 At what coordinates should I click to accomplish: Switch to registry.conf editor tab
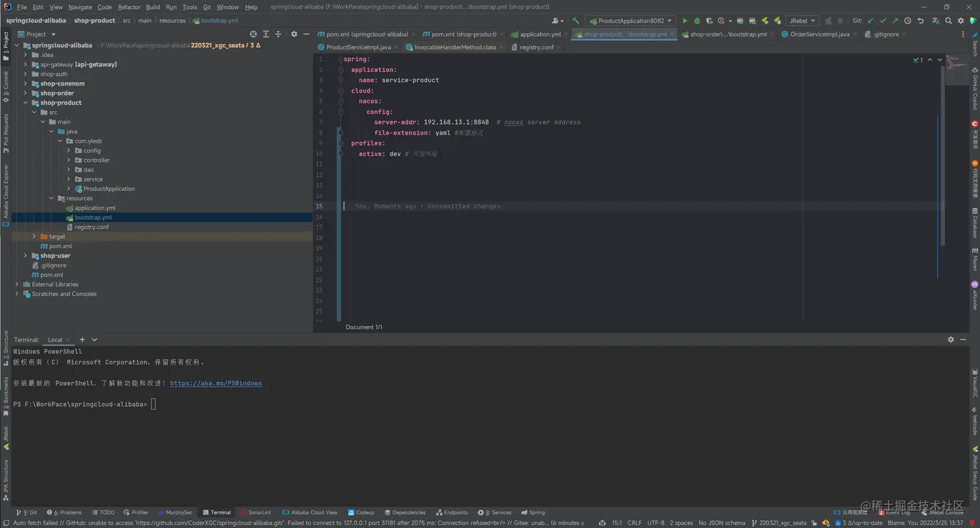536,47
